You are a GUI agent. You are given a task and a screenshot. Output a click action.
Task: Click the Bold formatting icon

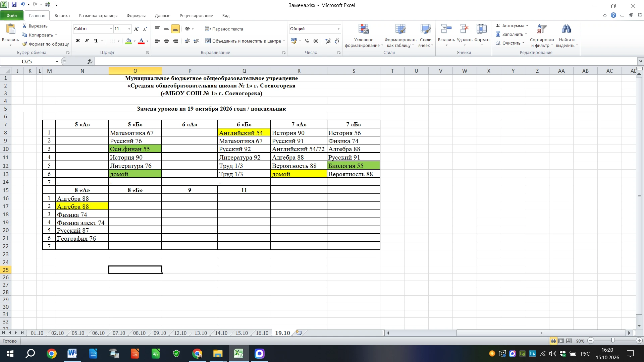tap(78, 41)
